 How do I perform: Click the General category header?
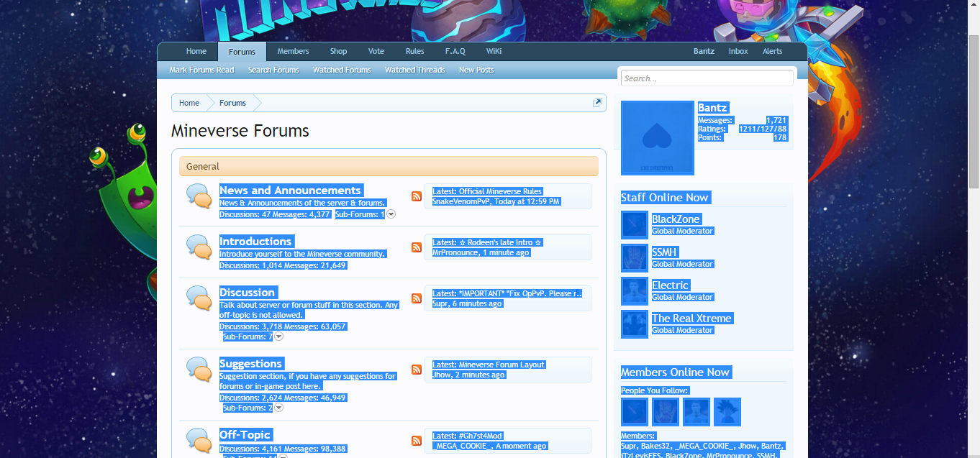coord(389,166)
